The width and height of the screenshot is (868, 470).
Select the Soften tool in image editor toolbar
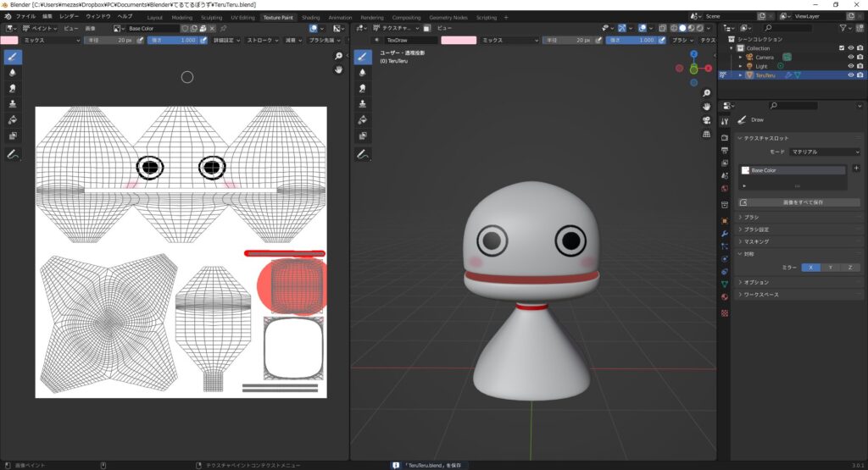pos(13,73)
